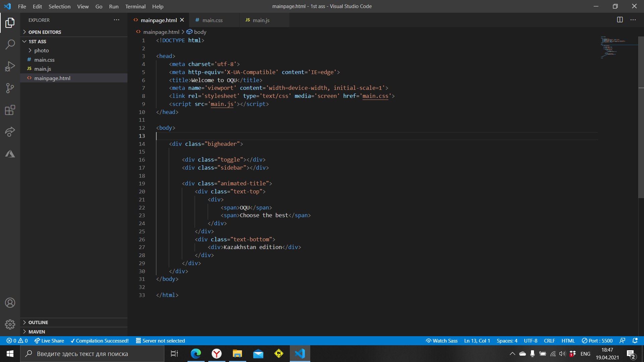Click the Windows taskbar search box
Screen dimensions: 644x362
coord(92,354)
